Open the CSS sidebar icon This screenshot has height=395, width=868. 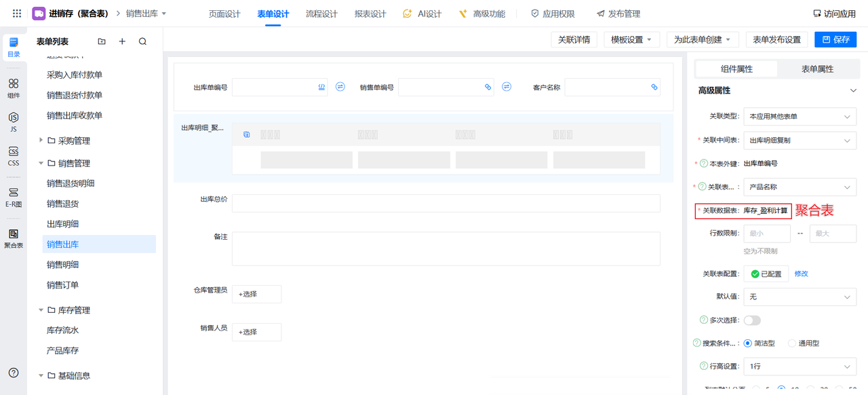click(x=13, y=156)
